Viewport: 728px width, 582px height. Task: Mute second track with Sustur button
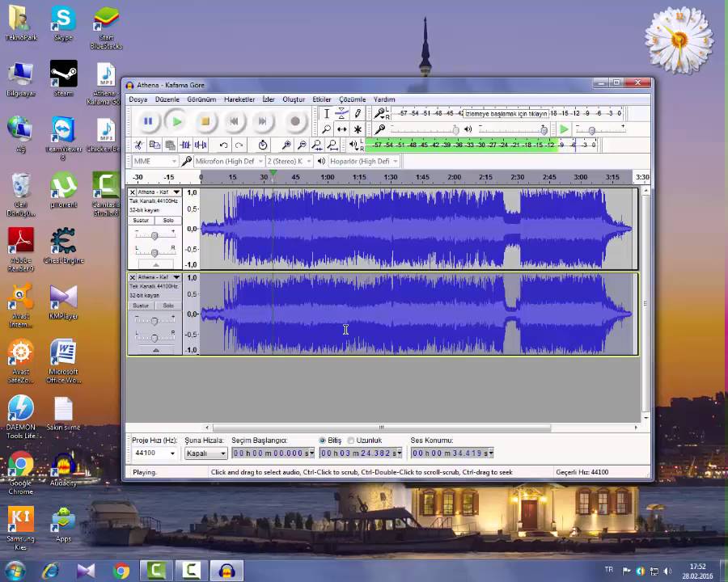pos(141,306)
